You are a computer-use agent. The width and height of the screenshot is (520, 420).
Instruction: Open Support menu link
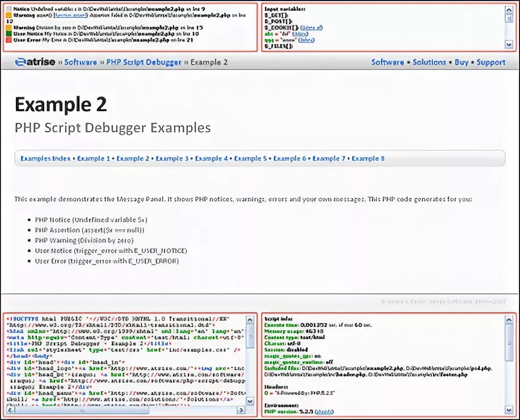tap(491, 62)
